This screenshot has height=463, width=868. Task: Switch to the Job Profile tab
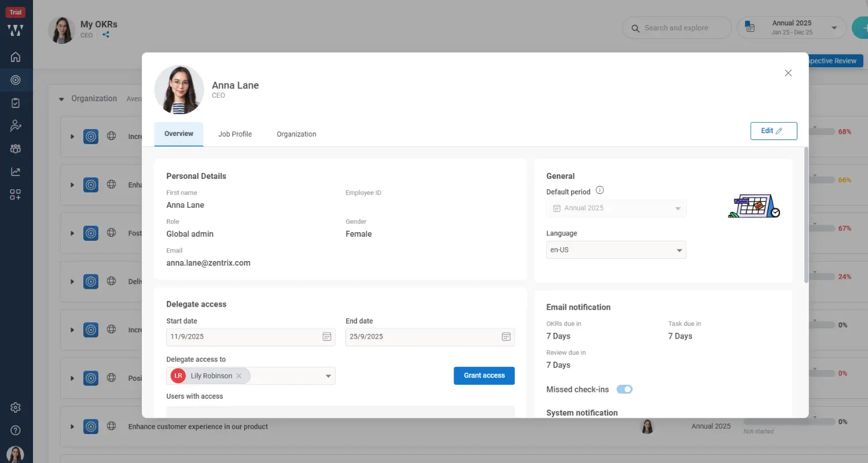pos(235,134)
